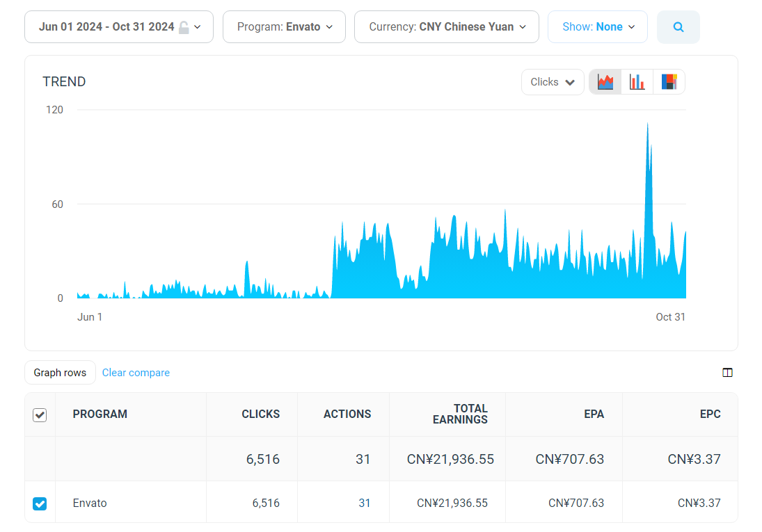The image size is (762, 532).
Task: Open the Currency: CNY Chinese Yuan dropdown
Action: [447, 27]
